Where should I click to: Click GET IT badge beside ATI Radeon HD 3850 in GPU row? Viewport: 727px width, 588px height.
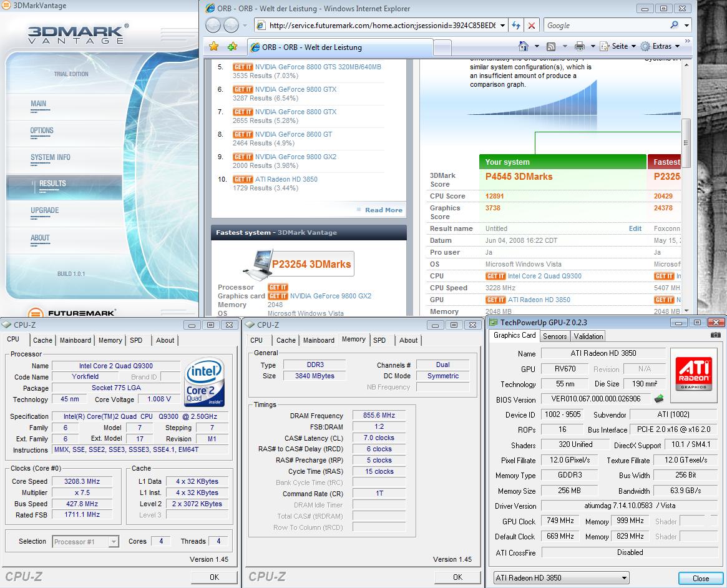[495, 300]
